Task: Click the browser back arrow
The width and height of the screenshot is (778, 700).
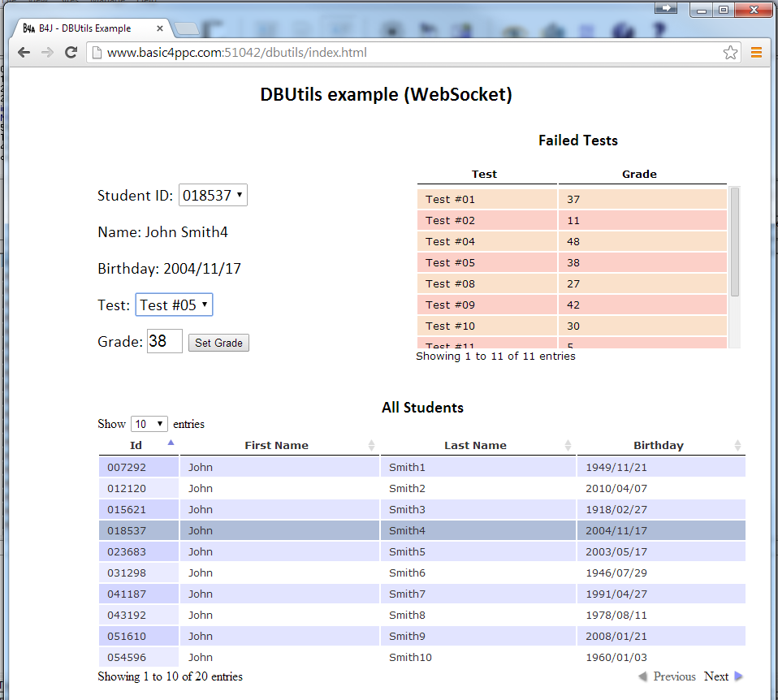Action: point(24,53)
